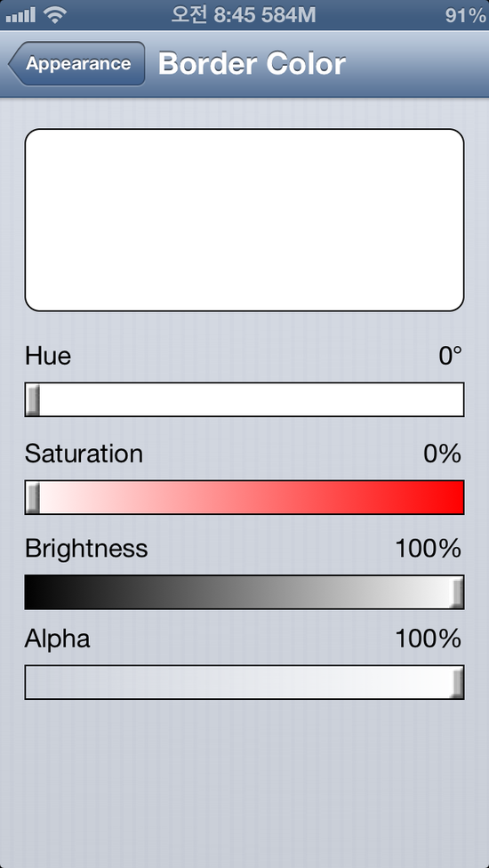Viewport: 489px width, 868px height.
Task: Click the white color preview swatch
Action: pyautogui.click(x=244, y=220)
